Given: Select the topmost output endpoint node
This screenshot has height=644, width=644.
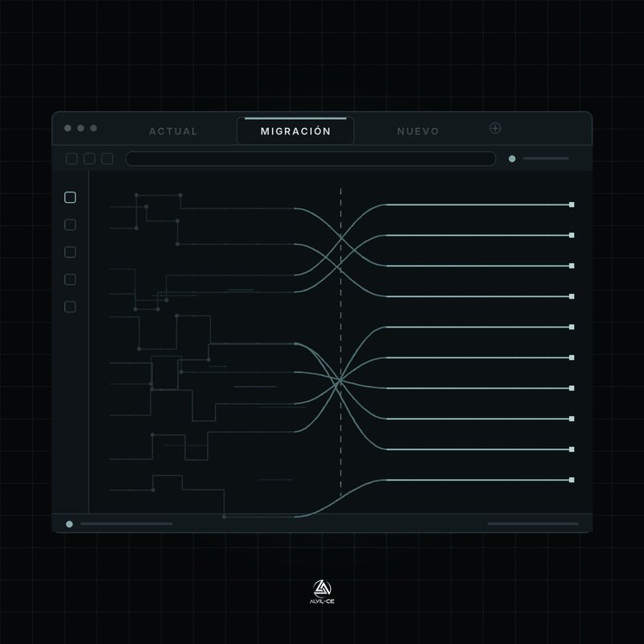Looking at the screenshot, I should 572,204.
